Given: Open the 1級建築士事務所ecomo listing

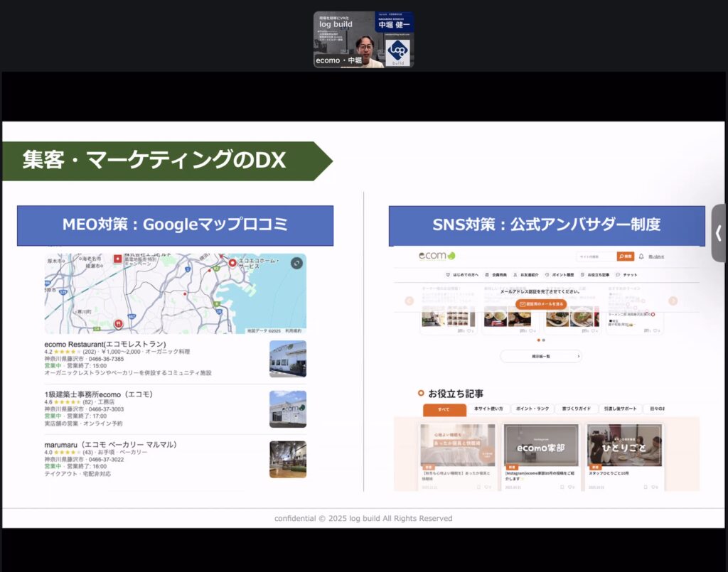Looking at the screenshot, I should [99, 394].
